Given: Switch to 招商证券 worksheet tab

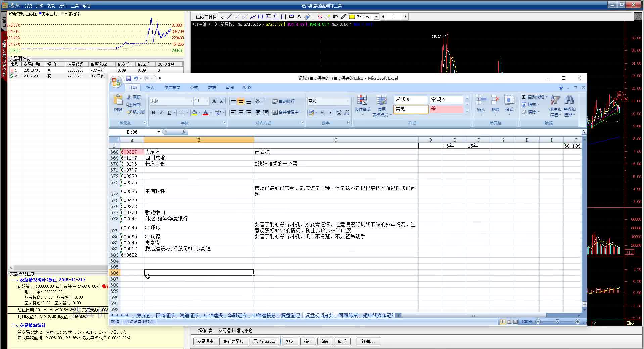Looking at the screenshot, I should [x=165, y=315].
